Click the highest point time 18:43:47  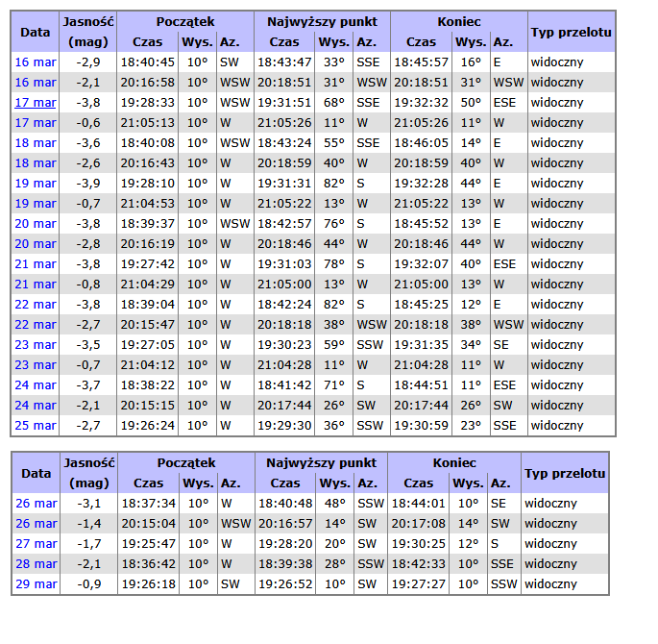tap(284, 62)
